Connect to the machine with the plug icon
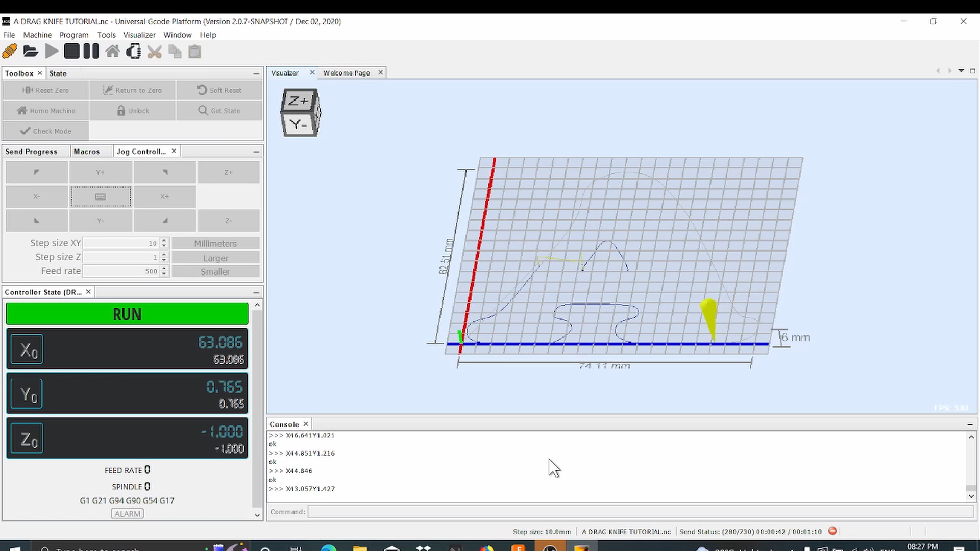The image size is (980, 551). click(10, 51)
